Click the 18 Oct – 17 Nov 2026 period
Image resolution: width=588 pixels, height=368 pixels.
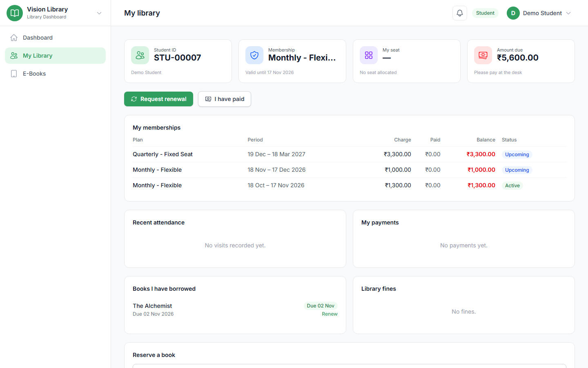coord(276,186)
